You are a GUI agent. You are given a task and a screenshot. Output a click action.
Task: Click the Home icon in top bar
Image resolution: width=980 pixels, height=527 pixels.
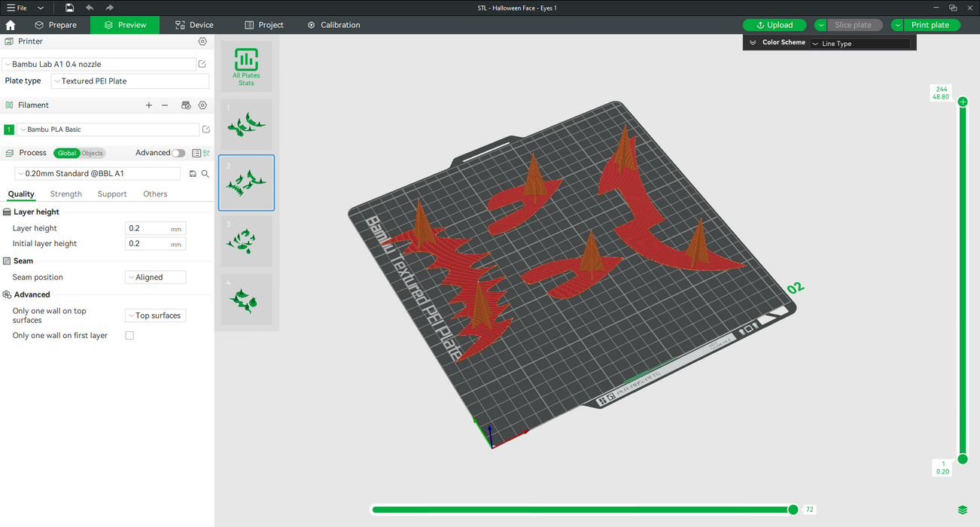tap(11, 25)
